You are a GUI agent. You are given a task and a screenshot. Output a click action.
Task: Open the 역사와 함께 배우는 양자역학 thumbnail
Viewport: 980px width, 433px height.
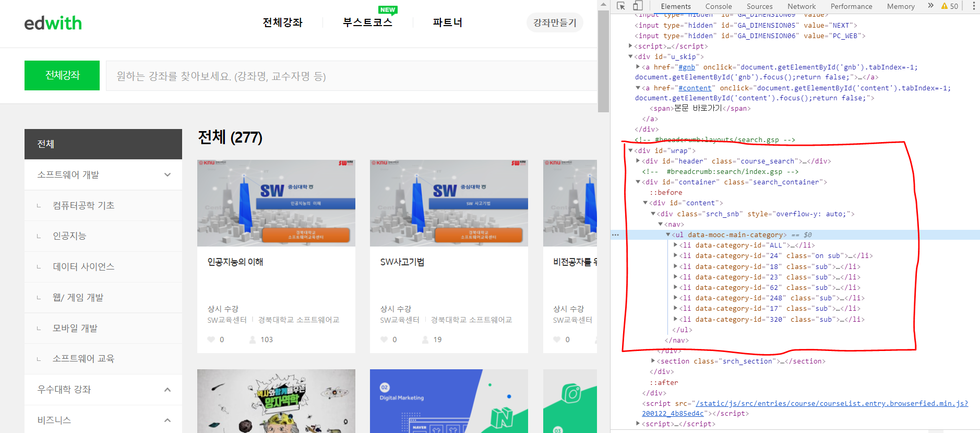(x=276, y=401)
